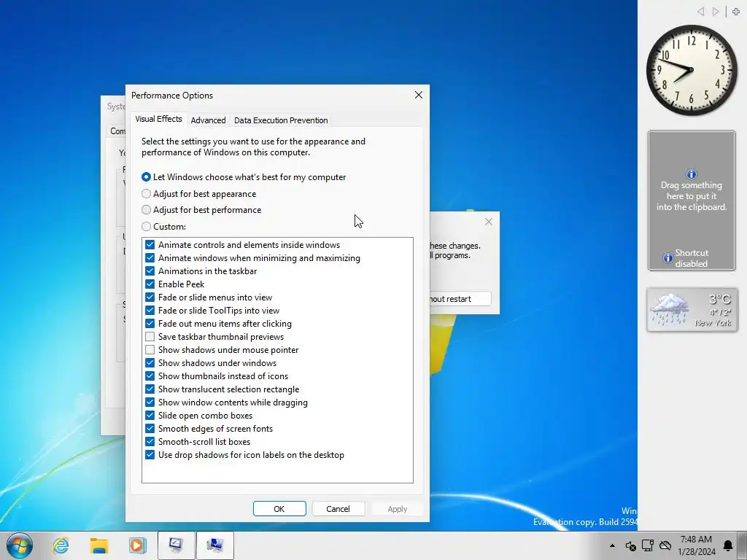Uncheck Fade out menu items after clicking
Image resolution: width=747 pixels, height=560 pixels.
pos(150,323)
